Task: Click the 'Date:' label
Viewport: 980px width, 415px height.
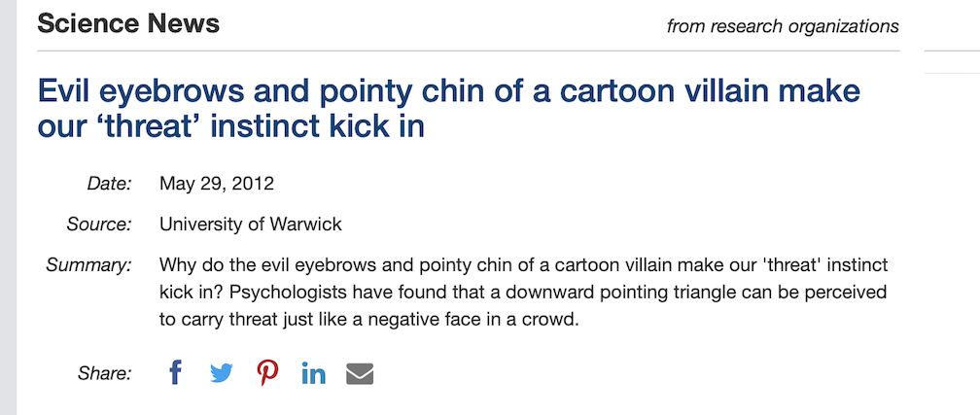Action: [108, 183]
